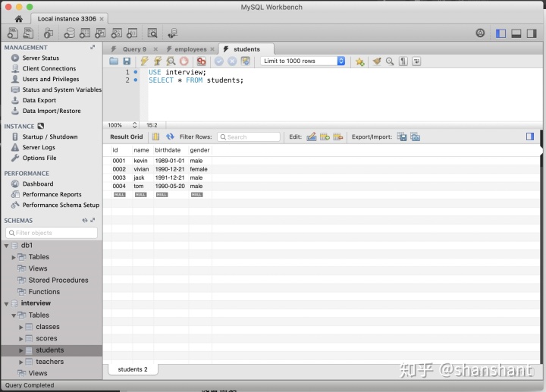Save the script to file
This screenshot has height=392, width=546.
(127, 61)
